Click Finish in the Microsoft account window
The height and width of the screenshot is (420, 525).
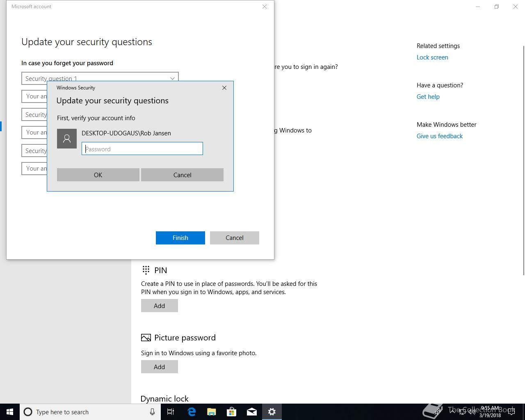[180, 238]
